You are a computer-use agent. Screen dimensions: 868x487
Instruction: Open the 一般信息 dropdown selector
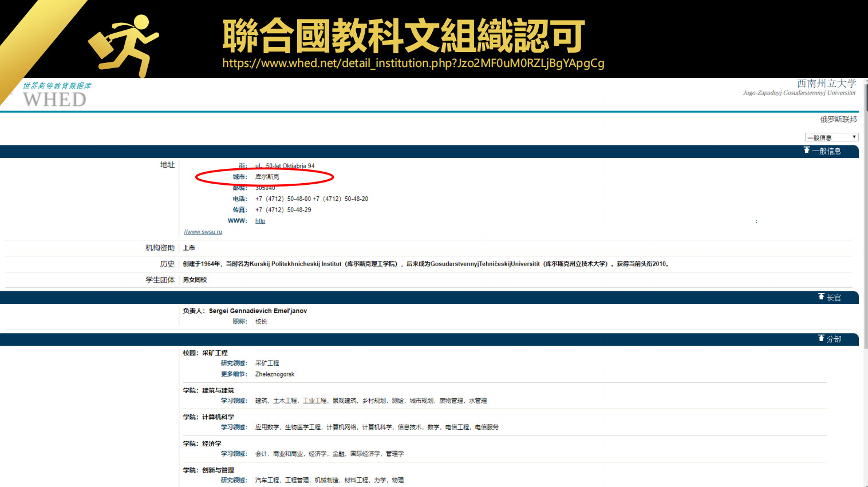(x=831, y=137)
